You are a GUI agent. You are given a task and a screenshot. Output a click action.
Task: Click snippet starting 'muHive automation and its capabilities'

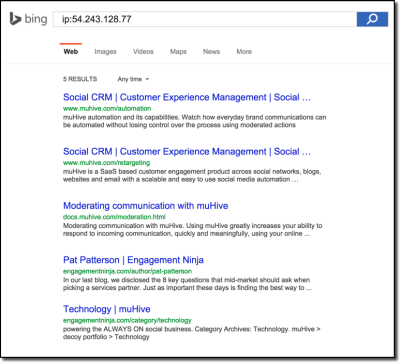coord(195,121)
